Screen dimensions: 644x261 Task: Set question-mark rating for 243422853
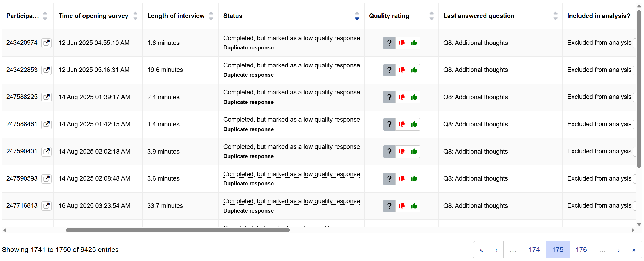[x=389, y=70]
